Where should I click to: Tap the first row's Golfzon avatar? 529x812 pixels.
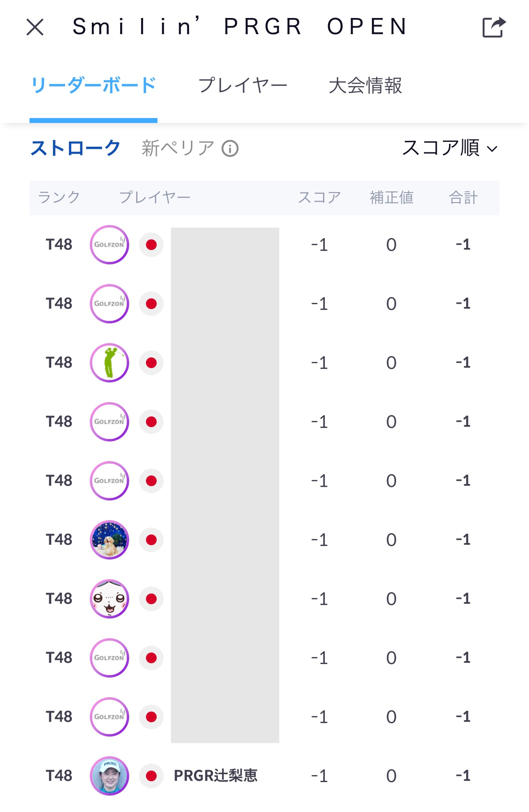coord(109,245)
